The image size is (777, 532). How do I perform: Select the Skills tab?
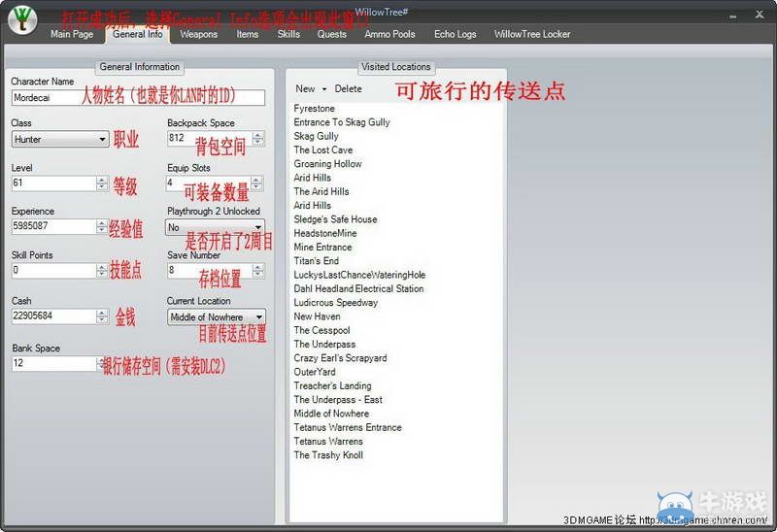coord(288,34)
